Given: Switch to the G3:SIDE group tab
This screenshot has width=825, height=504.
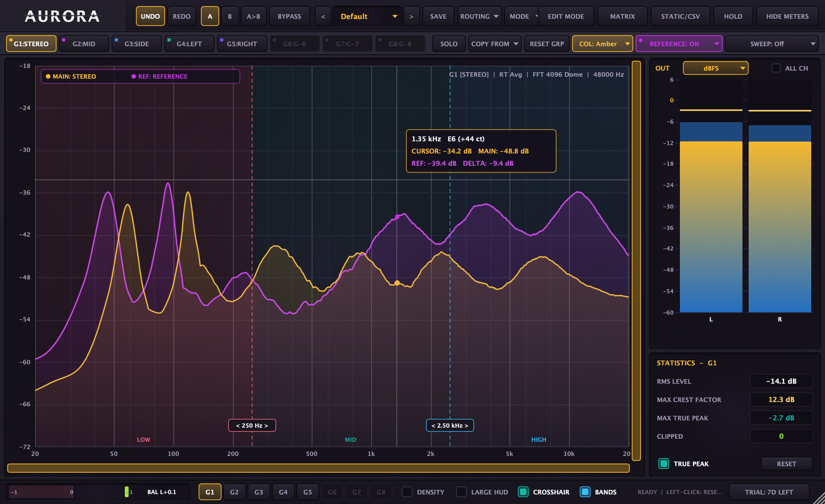Looking at the screenshot, I should pos(137,44).
